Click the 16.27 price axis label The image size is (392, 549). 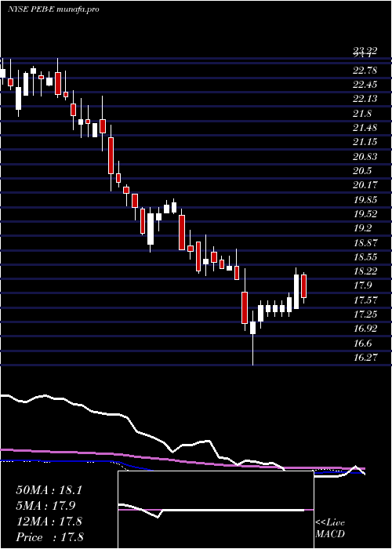pos(365,357)
